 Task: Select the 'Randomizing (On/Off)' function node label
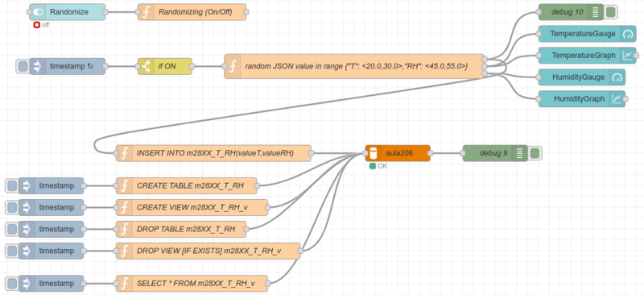click(x=196, y=12)
